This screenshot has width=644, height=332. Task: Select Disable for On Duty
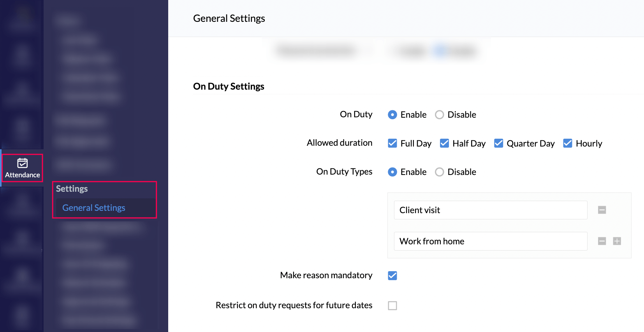click(x=440, y=115)
